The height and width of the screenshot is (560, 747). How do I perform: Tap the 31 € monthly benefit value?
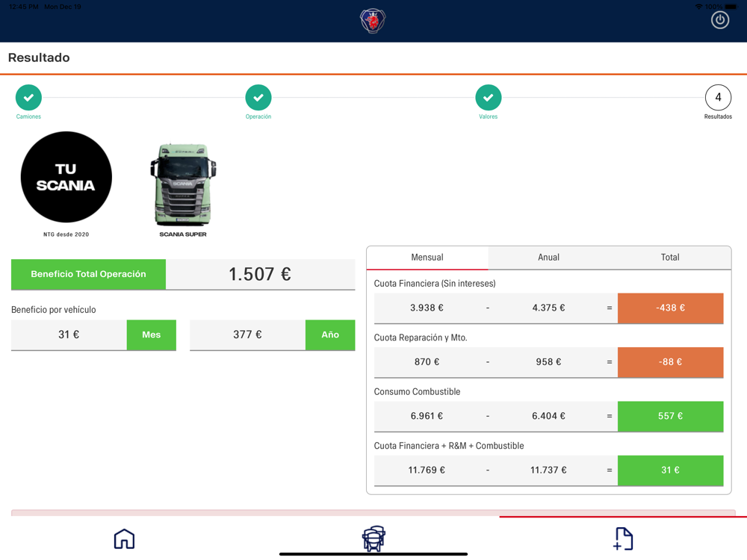pyautogui.click(x=69, y=335)
